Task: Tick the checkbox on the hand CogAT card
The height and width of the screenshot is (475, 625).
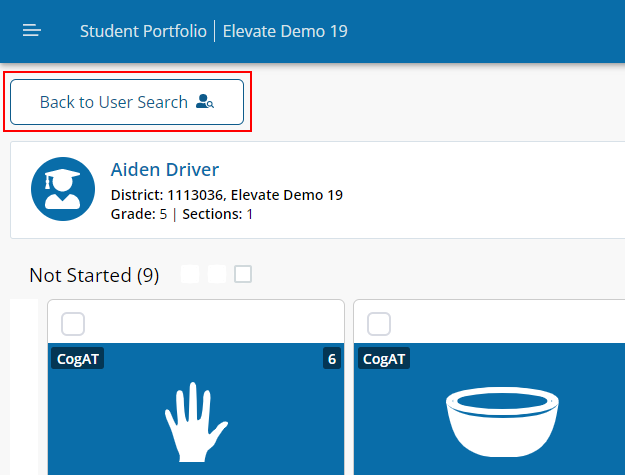Action: [73, 324]
